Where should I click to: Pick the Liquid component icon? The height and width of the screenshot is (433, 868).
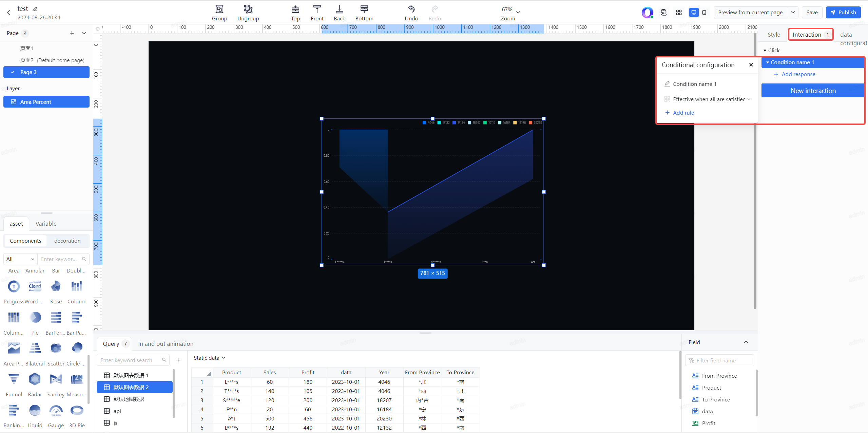[x=35, y=410]
